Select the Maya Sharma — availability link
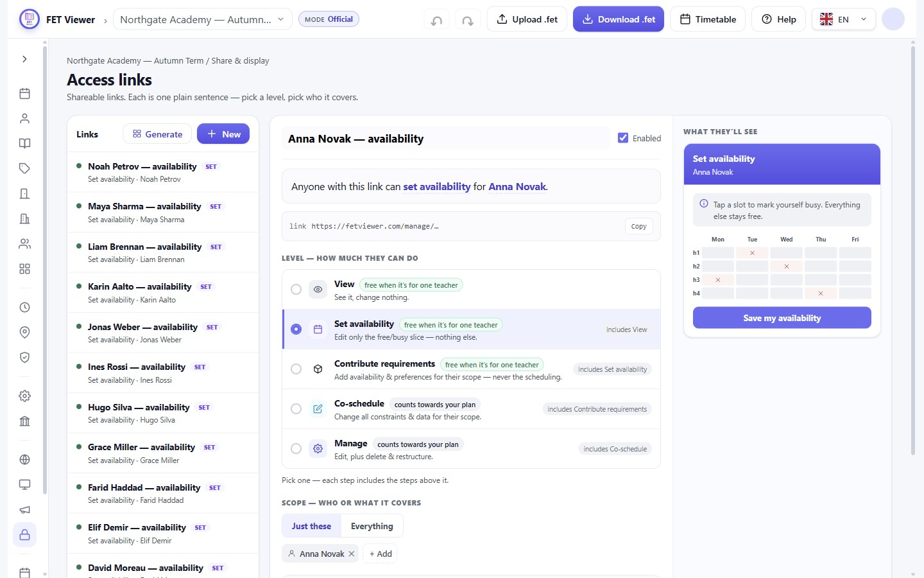Image resolution: width=924 pixels, height=578 pixels. [x=163, y=213]
